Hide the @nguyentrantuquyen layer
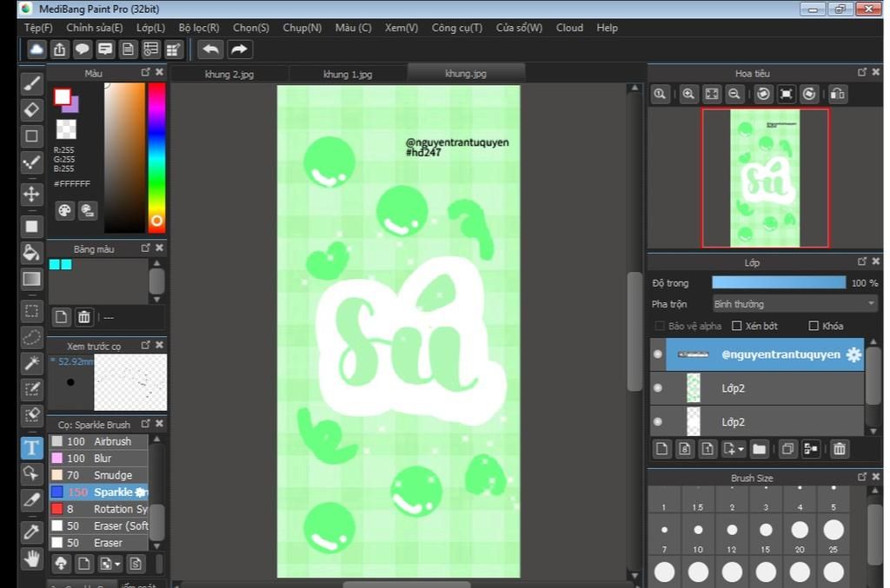890x588 pixels. coord(658,353)
